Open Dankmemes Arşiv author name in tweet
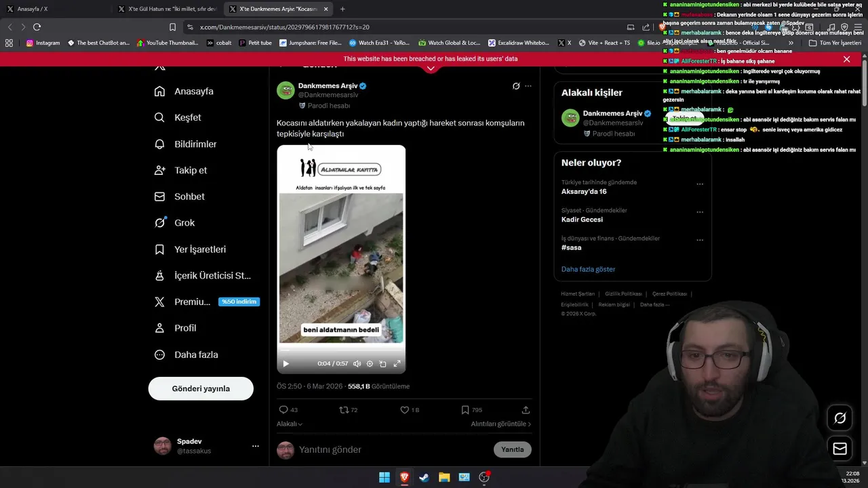Screen dimensions: 868x488 [328, 86]
